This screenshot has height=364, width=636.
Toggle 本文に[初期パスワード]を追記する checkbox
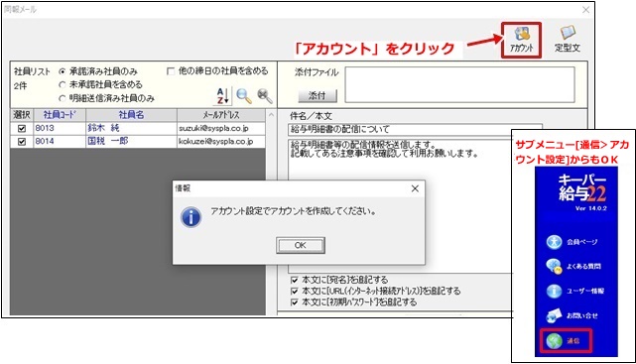click(295, 302)
